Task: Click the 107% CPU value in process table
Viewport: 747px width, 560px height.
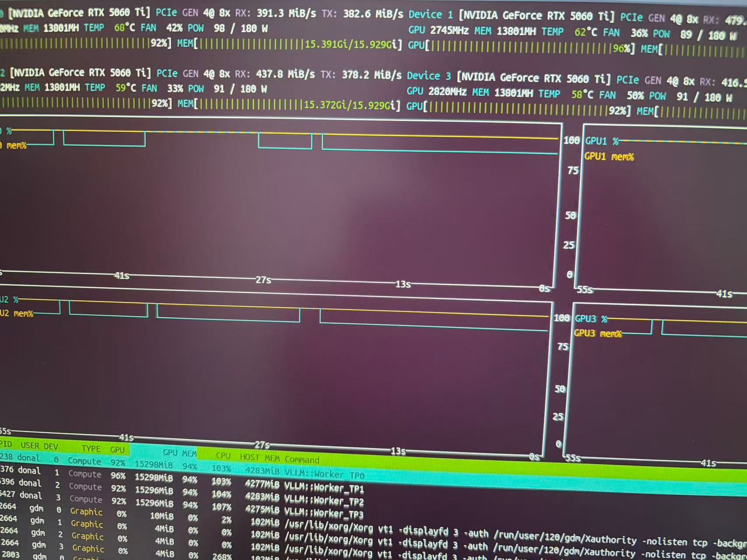Action: pos(221,507)
